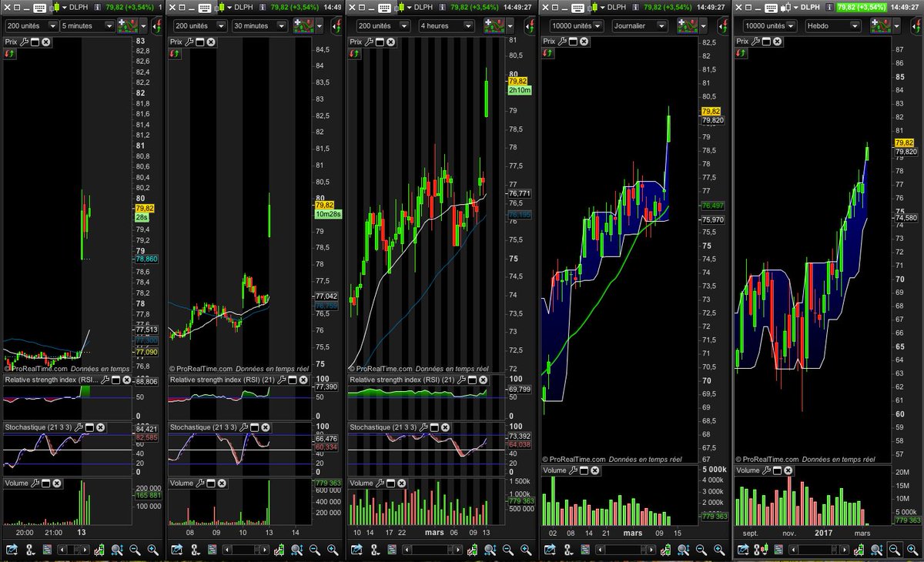Click the link-charts anchor icon in the bottom toolbar
Viewport: 924px width, 562px height.
(29, 550)
